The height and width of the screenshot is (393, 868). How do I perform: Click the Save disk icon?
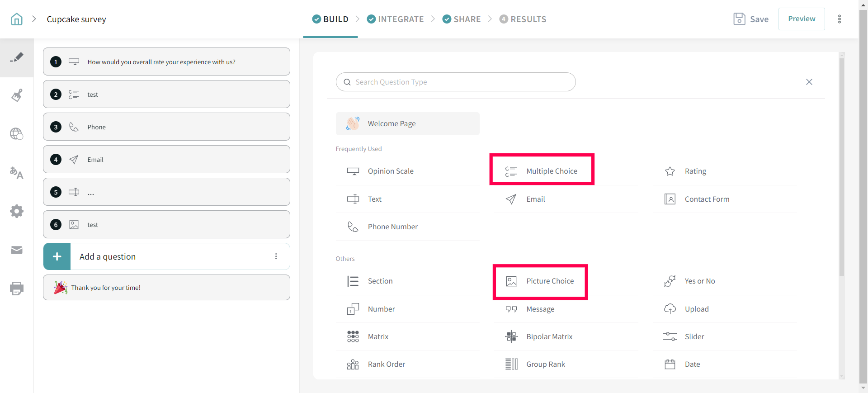click(x=739, y=19)
